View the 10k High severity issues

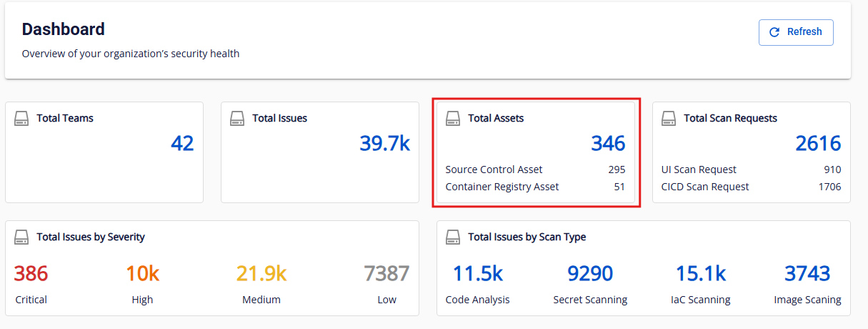click(x=142, y=274)
